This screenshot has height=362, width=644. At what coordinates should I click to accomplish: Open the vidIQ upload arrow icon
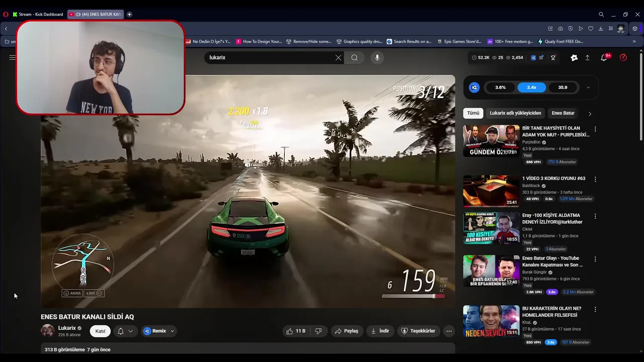(587, 57)
